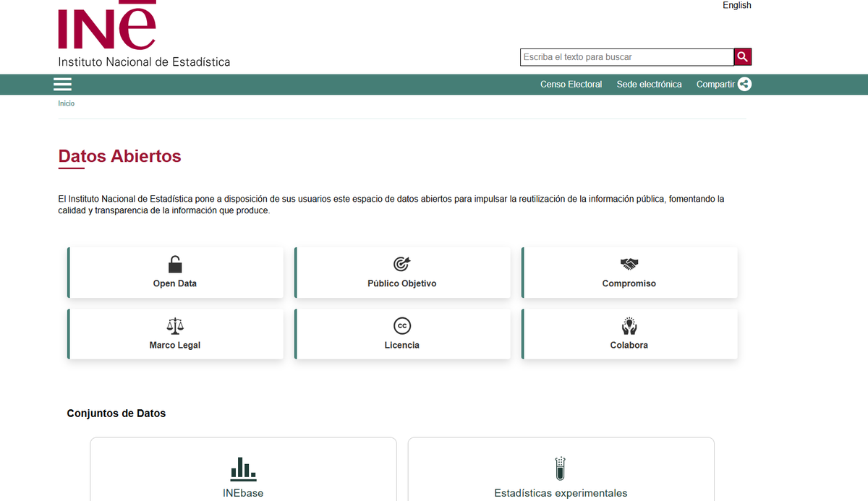Click the Colabora lightbulb icon

coord(629,325)
